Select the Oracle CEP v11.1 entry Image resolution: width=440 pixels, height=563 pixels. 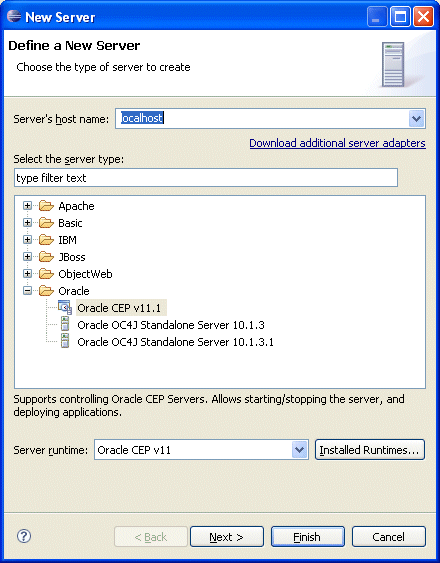point(119,308)
